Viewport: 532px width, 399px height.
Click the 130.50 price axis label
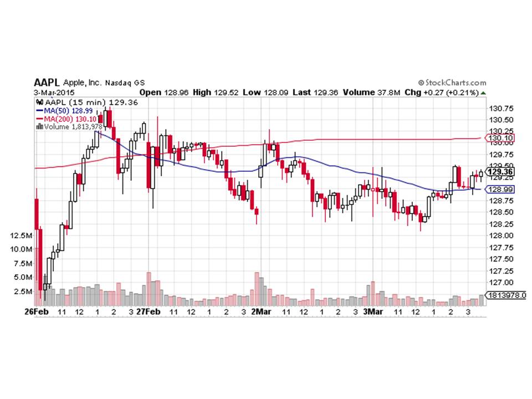[501, 120]
